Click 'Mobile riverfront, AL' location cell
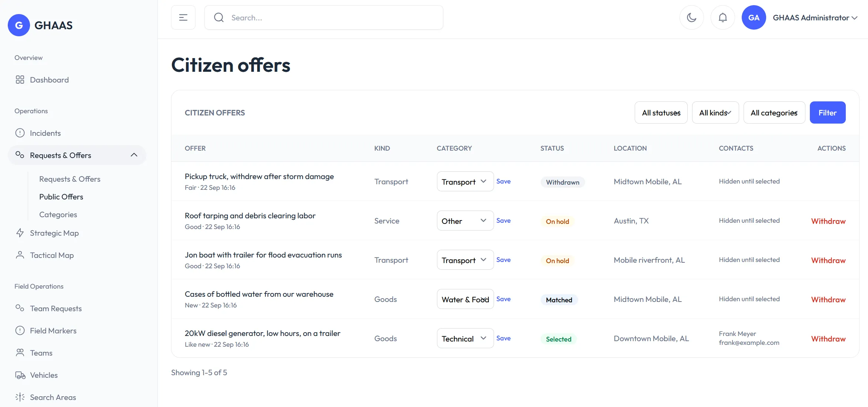 649,260
